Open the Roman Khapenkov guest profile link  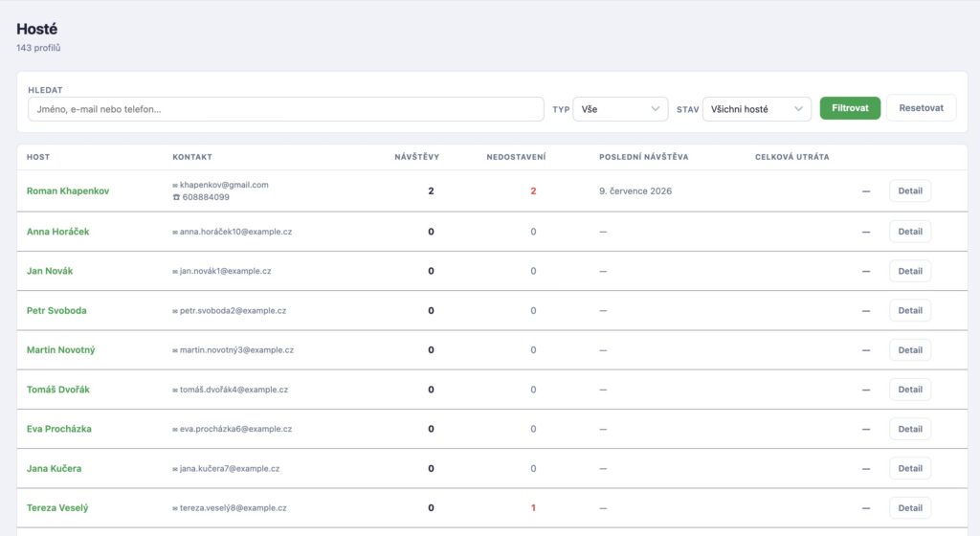click(x=68, y=191)
